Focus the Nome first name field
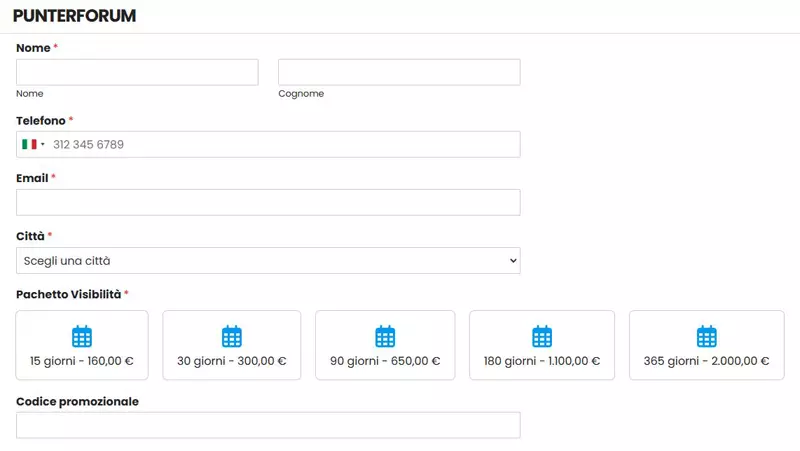Screen dimensions: 800x451 137,72
